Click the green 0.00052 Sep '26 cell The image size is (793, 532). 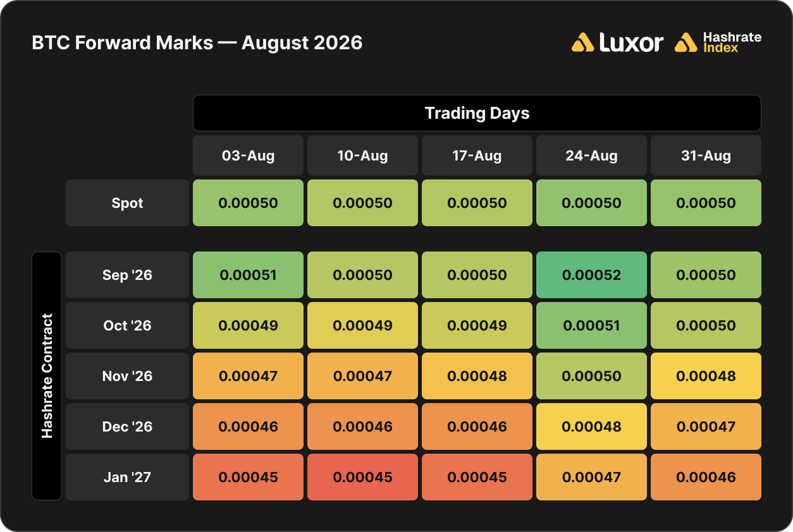[591, 275]
